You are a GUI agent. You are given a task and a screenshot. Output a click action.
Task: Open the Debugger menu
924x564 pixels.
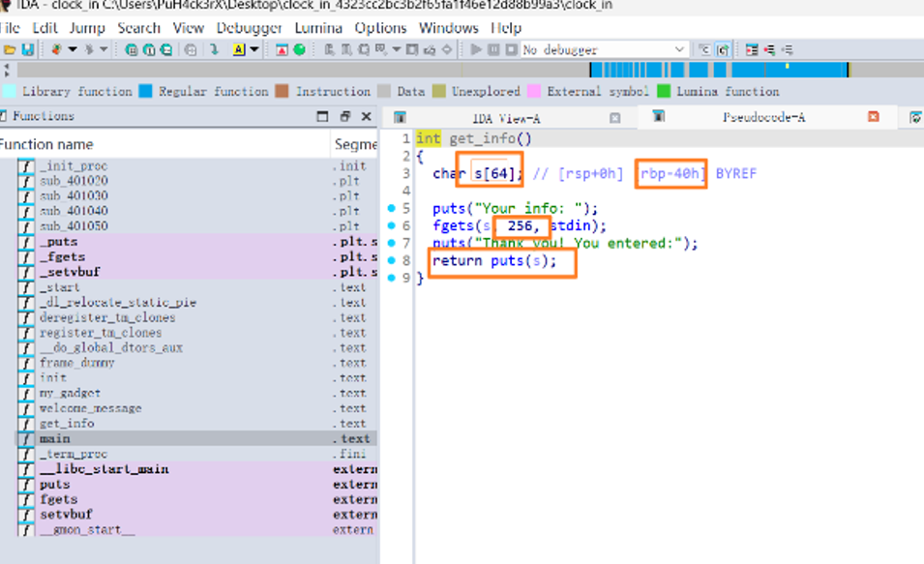249,28
